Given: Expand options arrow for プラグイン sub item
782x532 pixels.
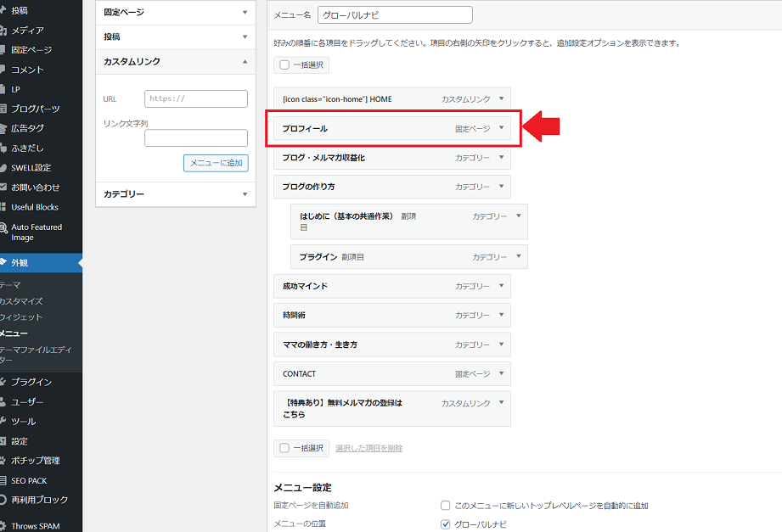Looking at the screenshot, I should click(519, 256).
